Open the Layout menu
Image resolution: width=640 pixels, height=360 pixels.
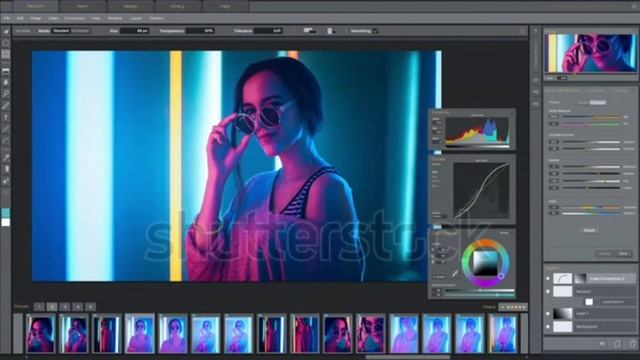(136, 18)
